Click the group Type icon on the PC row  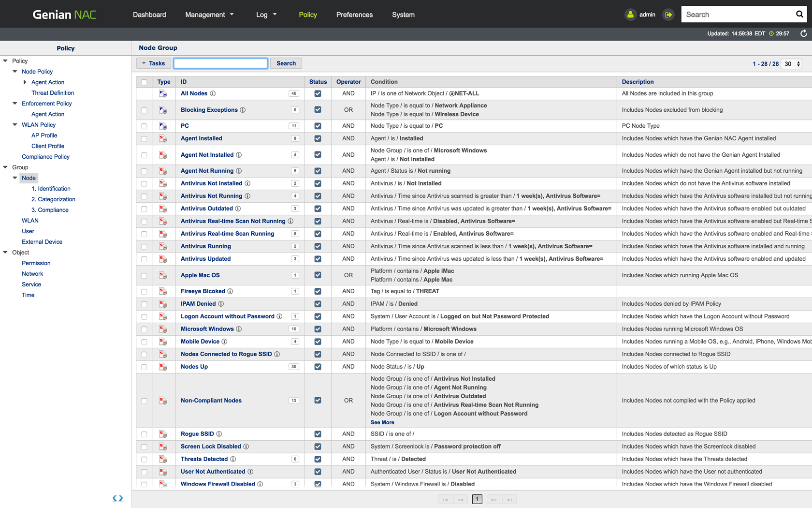coord(163,126)
